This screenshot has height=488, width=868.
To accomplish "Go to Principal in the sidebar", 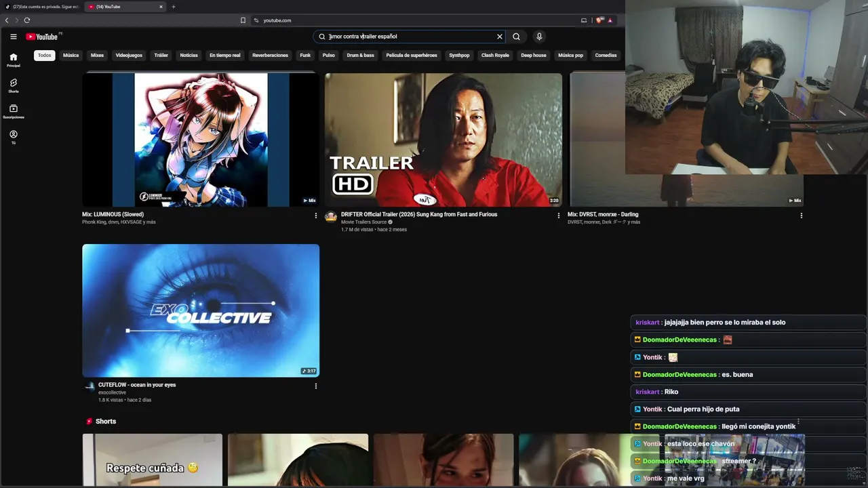I will (x=14, y=60).
